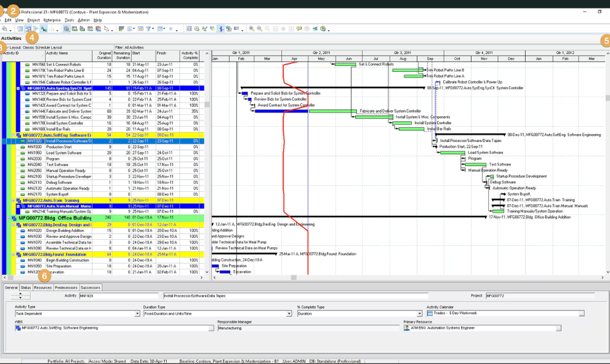Open the Help globe icon

point(323,29)
